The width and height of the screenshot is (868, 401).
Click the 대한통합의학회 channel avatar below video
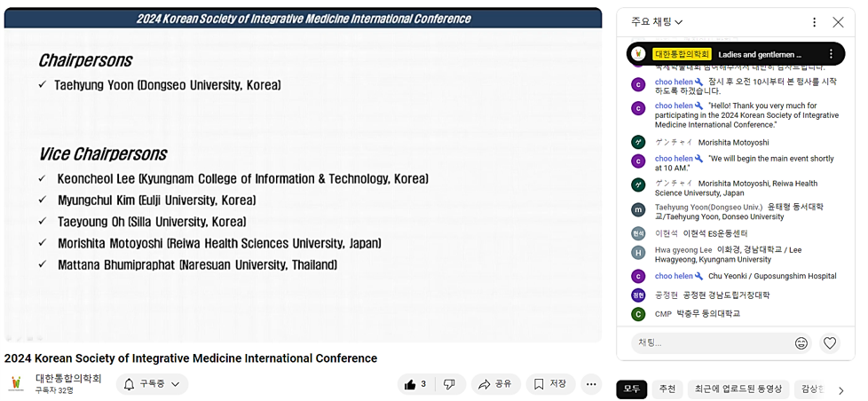click(x=16, y=384)
